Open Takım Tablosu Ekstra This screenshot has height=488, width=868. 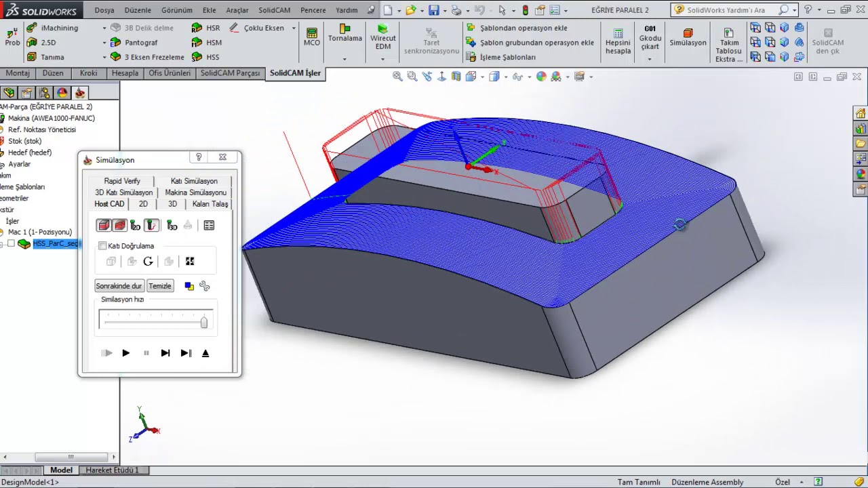(729, 45)
